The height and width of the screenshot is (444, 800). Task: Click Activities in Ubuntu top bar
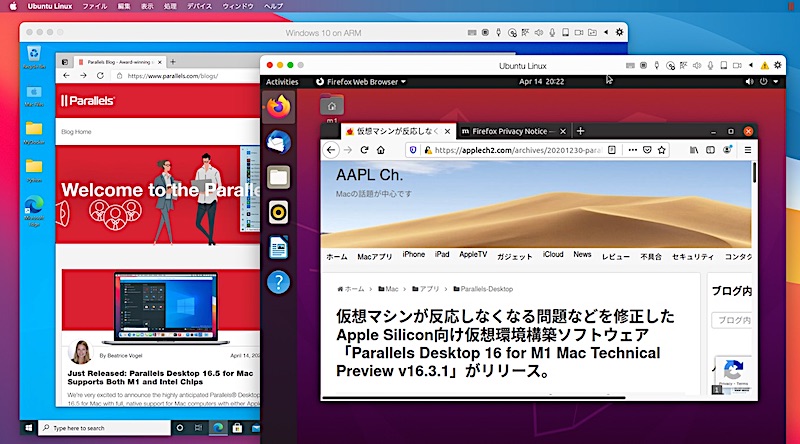point(282,82)
